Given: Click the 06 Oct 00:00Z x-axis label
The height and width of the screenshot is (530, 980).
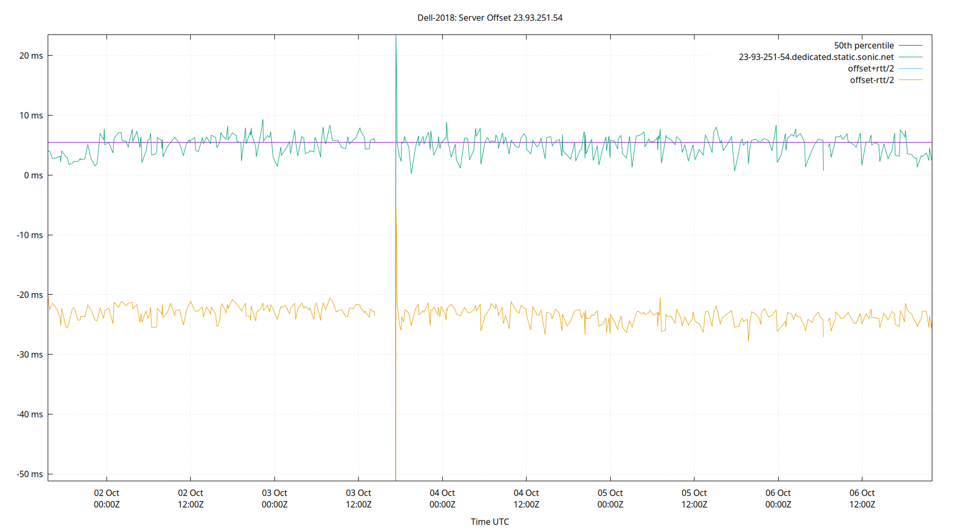Looking at the screenshot, I should [x=778, y=499].
